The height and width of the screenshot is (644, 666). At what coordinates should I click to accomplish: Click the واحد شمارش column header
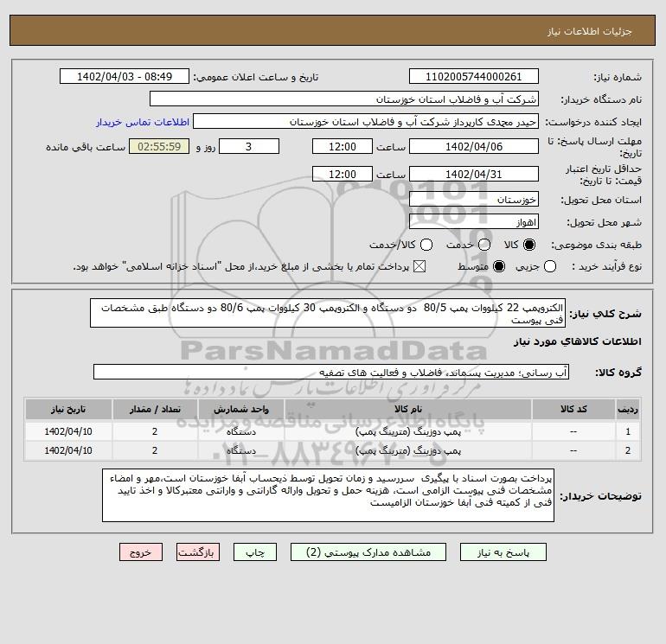point(240,409)
